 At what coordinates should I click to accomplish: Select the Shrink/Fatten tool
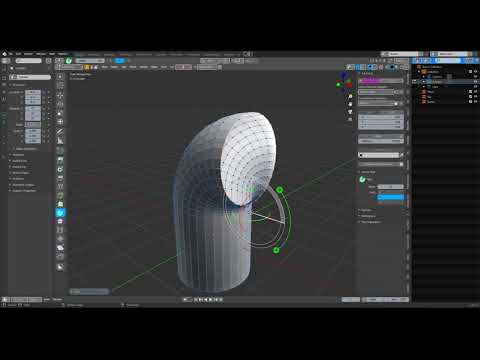[x=60, y=239]
